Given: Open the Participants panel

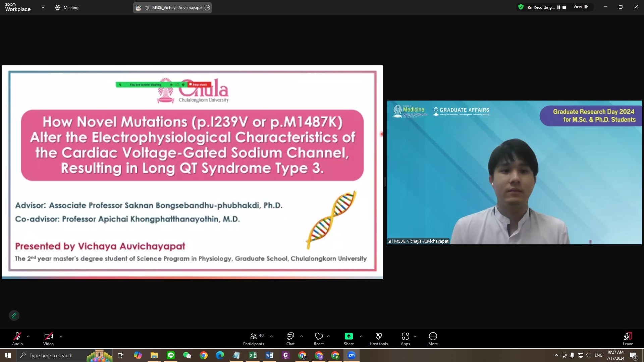Looking at the screenshot, I should tap(254, 339).
